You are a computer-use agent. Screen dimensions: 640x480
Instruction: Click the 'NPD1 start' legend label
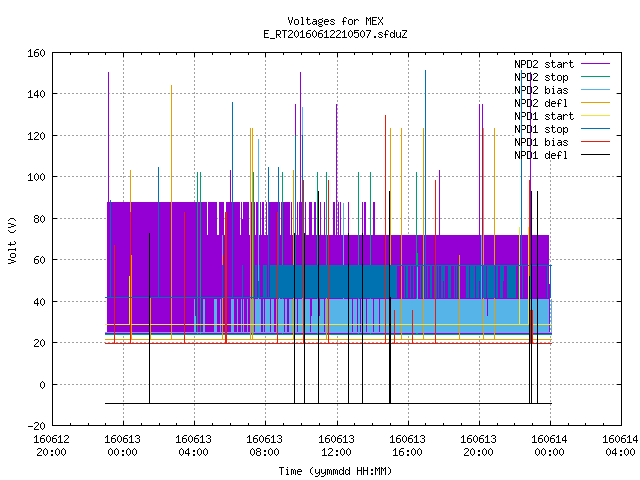(x=544, y=116)
